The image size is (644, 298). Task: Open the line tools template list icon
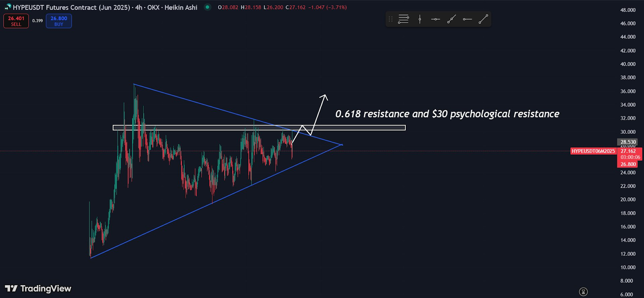(x=403, y=19)
